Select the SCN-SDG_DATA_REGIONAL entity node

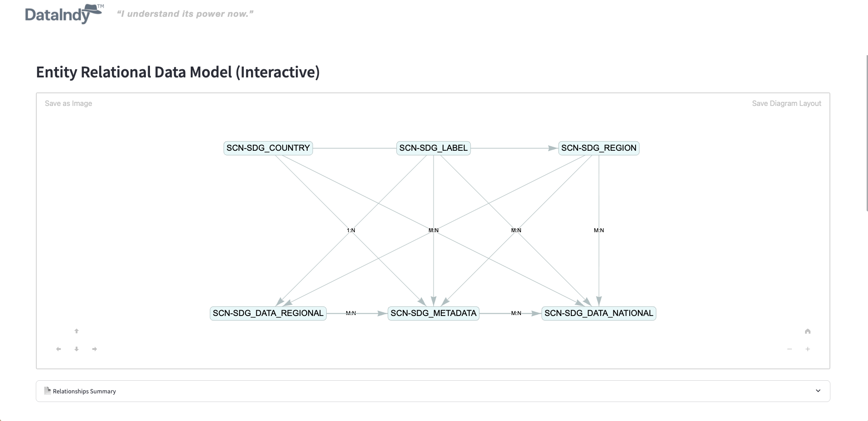pos(267,313)
